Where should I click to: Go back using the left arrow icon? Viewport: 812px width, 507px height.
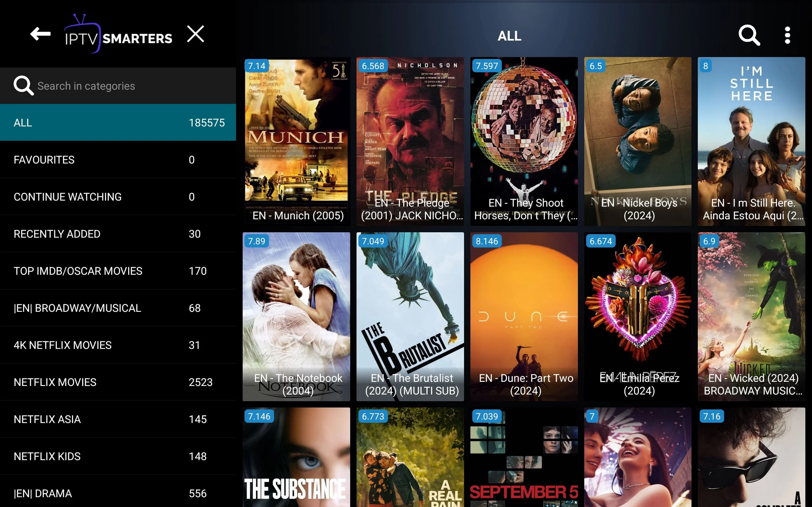pos(40,34)
